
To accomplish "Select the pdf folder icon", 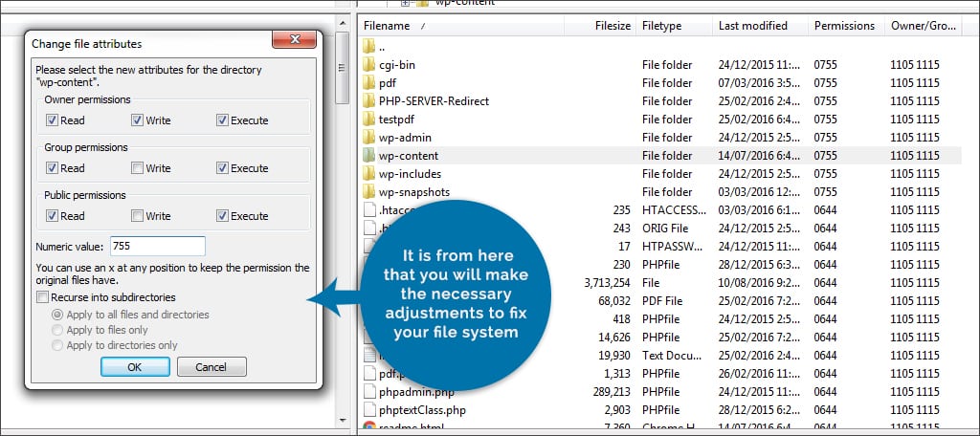I will tap(368, 82).
